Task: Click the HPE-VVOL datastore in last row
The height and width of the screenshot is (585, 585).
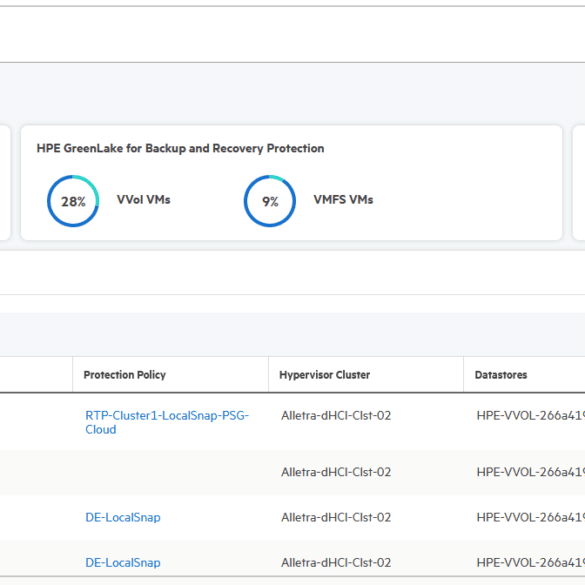Action: point(531,563)
